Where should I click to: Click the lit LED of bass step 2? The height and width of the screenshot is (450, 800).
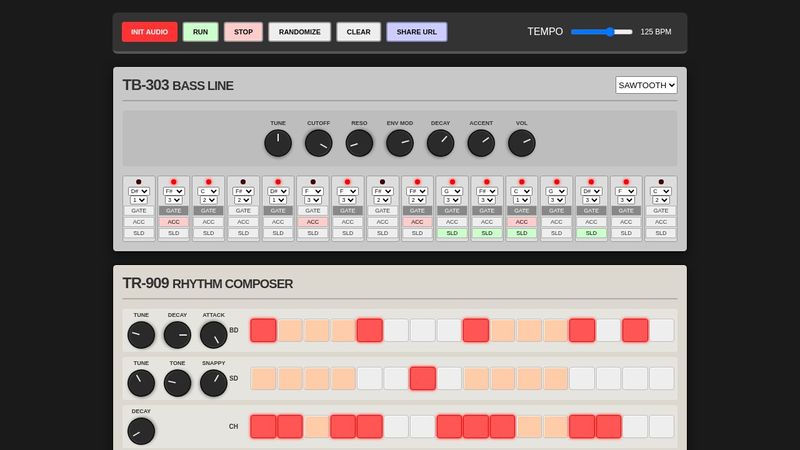(173, 182)
